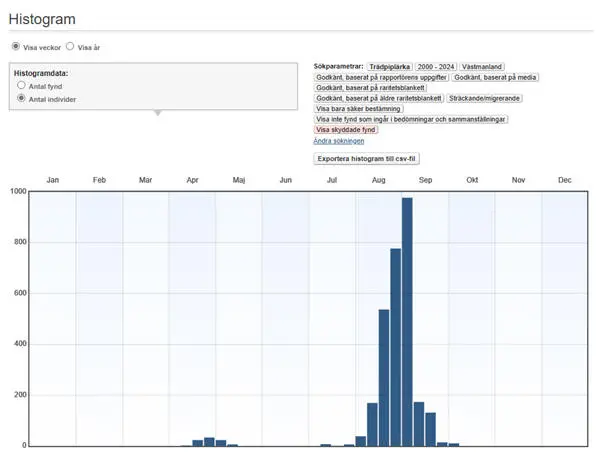
Task: Click the tallest bar in the April–May cluster
Action: point(209,441)
